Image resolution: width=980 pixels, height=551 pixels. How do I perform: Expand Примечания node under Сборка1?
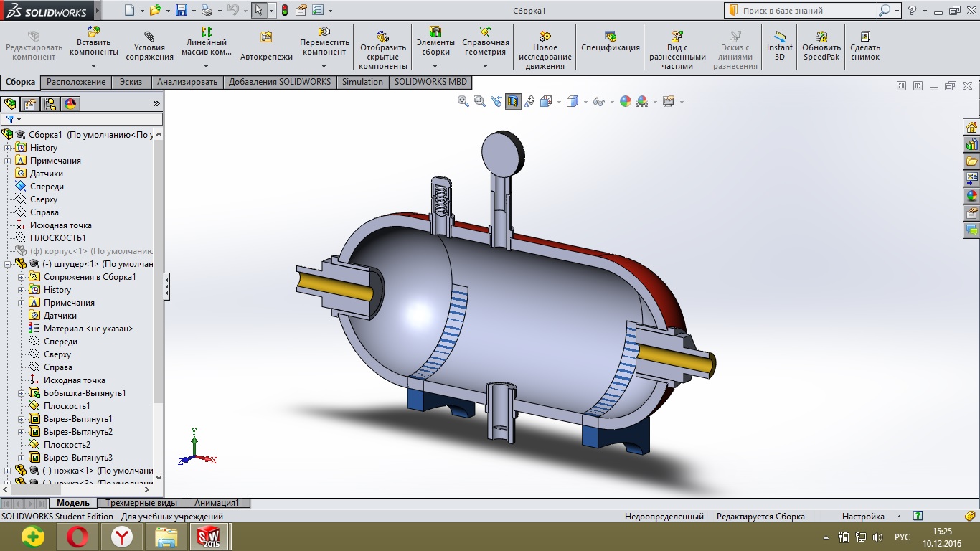tap(9, 161)
